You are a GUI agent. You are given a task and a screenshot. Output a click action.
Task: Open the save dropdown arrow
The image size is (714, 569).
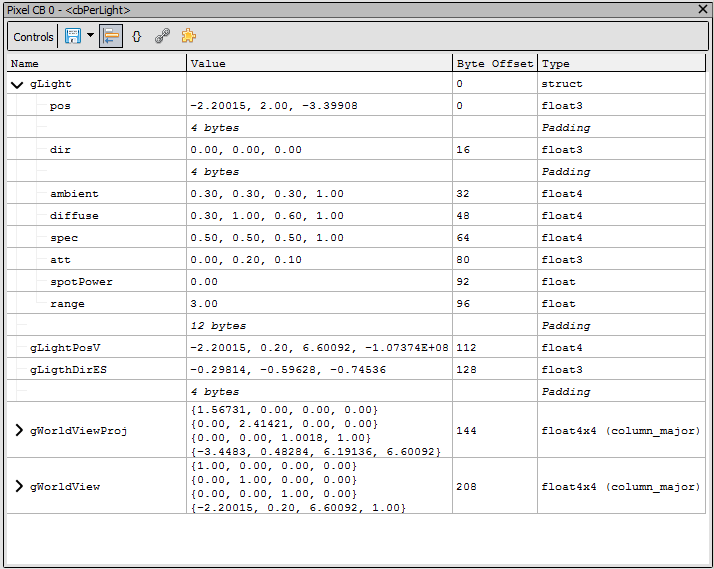[90, 36]
